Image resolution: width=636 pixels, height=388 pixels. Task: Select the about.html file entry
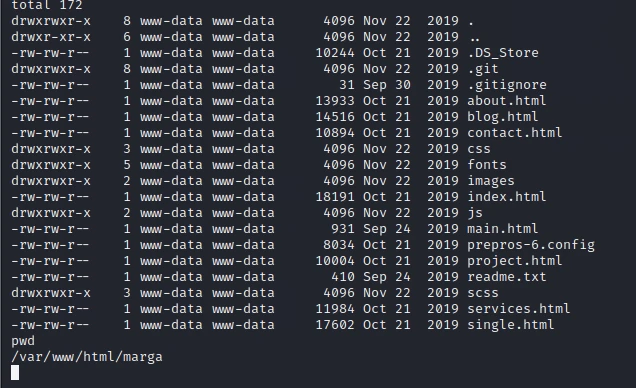507,101
